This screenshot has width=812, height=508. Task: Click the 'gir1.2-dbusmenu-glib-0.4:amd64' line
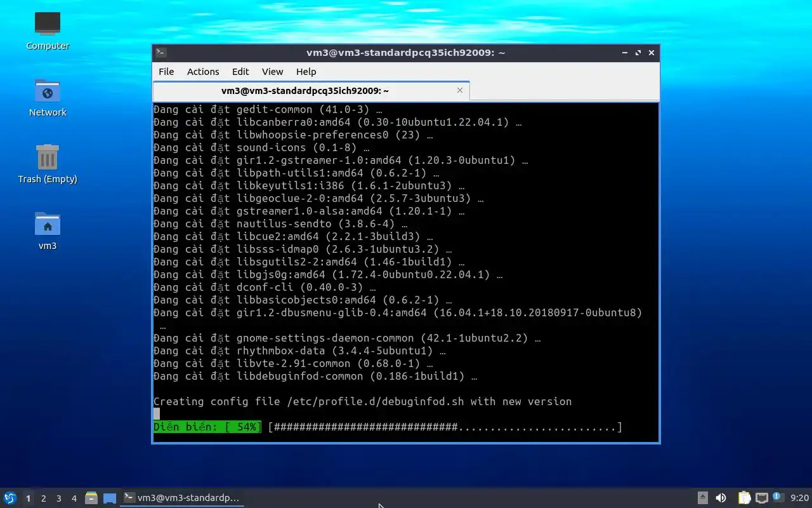398,312
